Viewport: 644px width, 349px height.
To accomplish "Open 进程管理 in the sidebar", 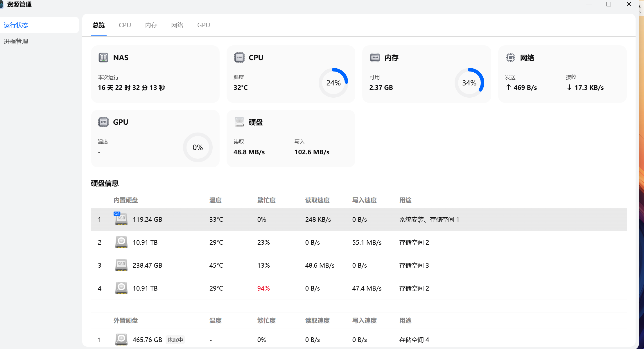I will (x=16, y=41).
